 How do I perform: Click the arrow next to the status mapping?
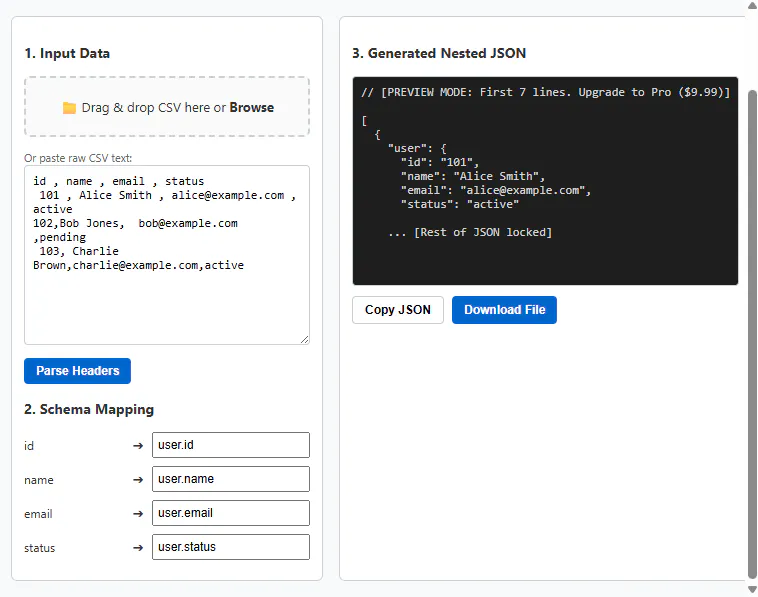click(138, 548)
